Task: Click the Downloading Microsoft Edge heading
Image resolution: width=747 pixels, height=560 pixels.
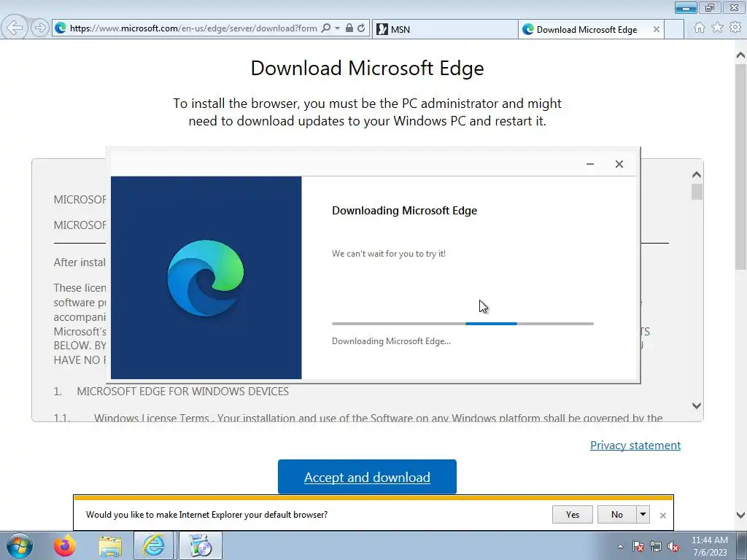Action: click(404, 211)
